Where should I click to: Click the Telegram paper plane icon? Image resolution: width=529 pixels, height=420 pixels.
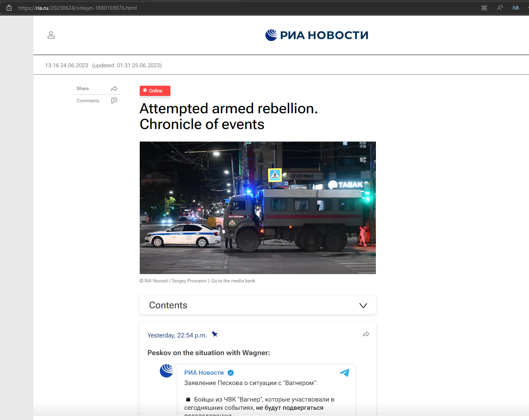click(344, 373)
